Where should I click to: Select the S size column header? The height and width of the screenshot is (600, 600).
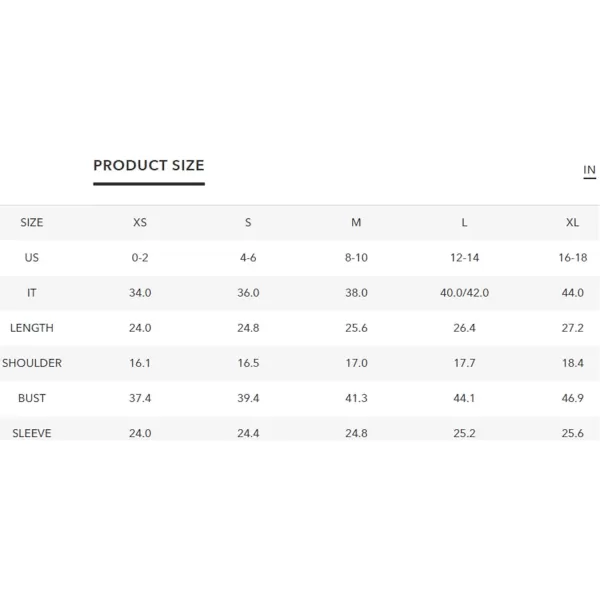pos(248,222)
